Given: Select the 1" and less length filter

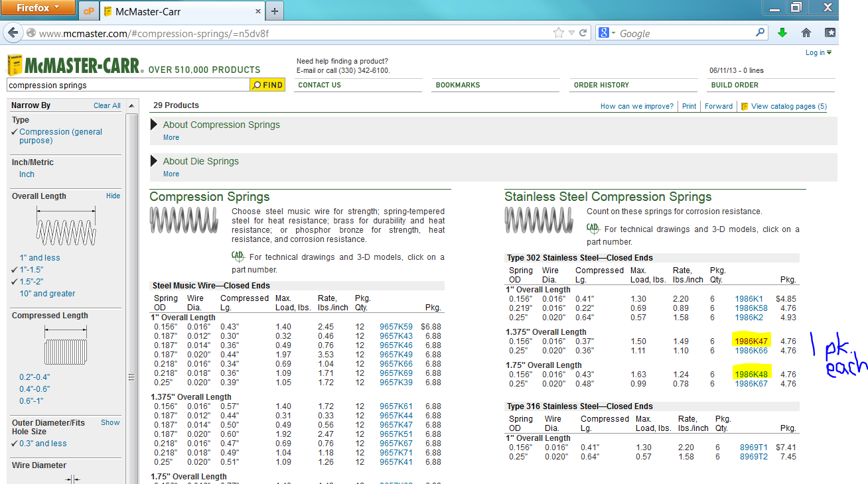Looking at the screenshot, I should (x=40, y=258).
